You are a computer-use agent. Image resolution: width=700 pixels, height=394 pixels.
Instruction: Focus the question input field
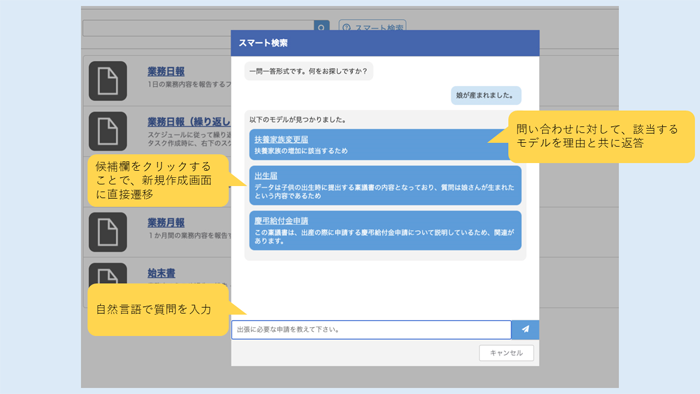click(371, 330)
